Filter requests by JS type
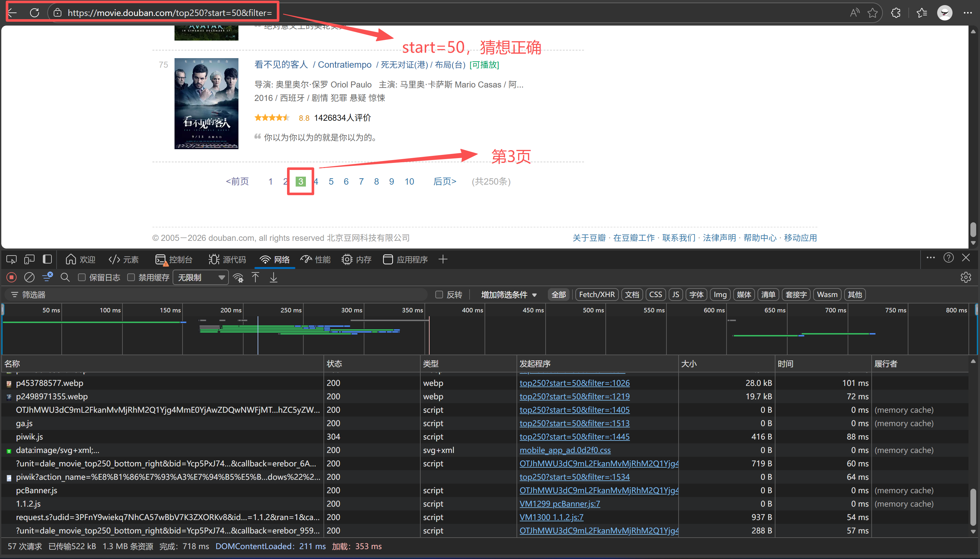Viewport: 980px width, 559px height. [x=675, y=295]
